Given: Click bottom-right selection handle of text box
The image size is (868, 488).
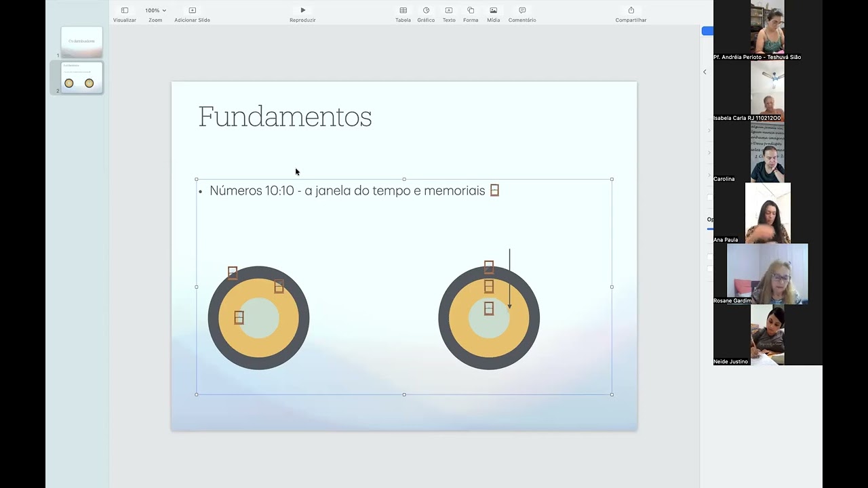Looking at the screenshot, I should coord(612,394).
